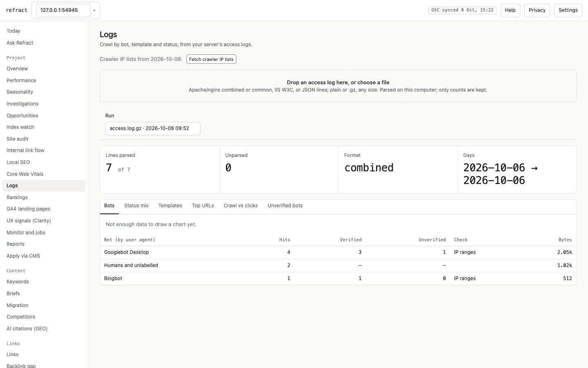Click the refract logo
This screenshot has height=368, width=588.
tap(17, 10)
